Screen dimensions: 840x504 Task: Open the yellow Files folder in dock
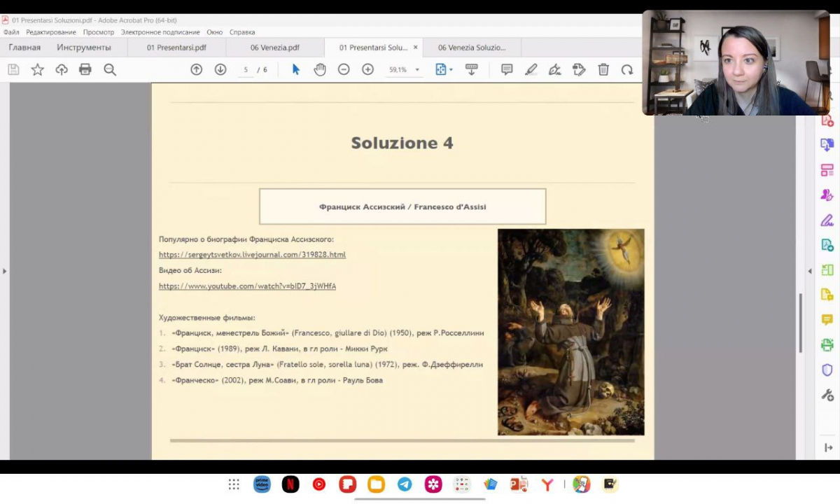pos(376,484)
